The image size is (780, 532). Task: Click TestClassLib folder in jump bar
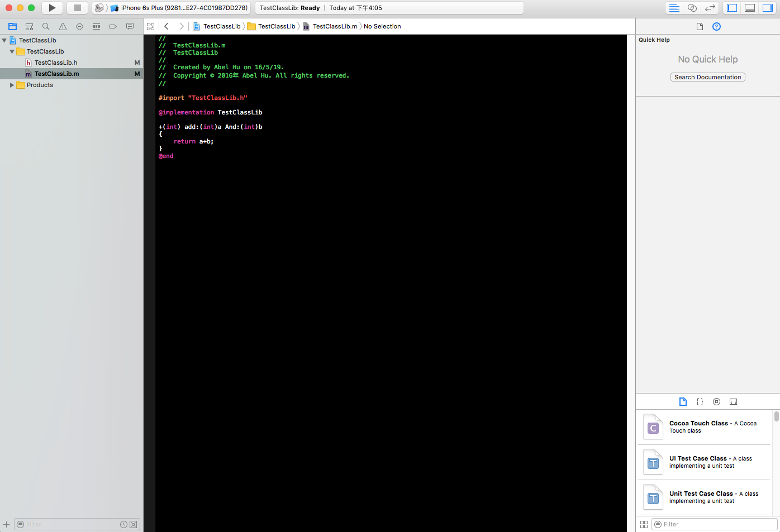pyautogui.click(x=272, y=26)
